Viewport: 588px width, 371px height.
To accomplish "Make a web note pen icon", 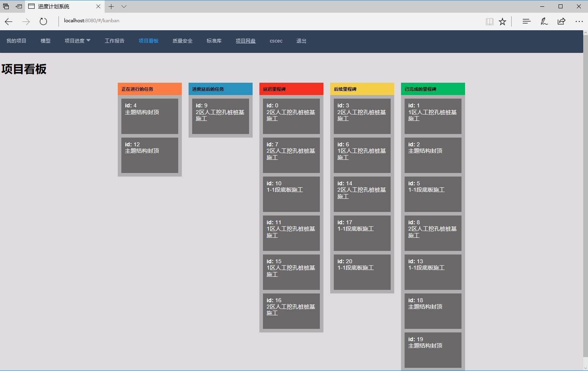I will point(544,21).
